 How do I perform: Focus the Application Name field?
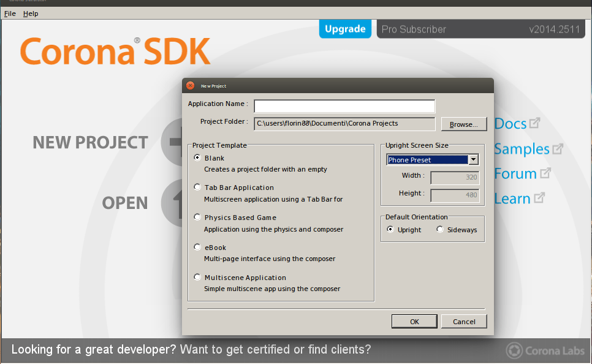[344, 106]
